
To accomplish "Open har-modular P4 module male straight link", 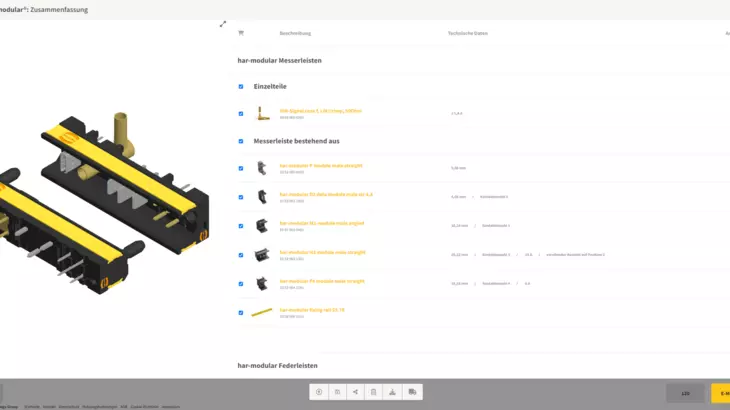I will click(x=322, y=281).
